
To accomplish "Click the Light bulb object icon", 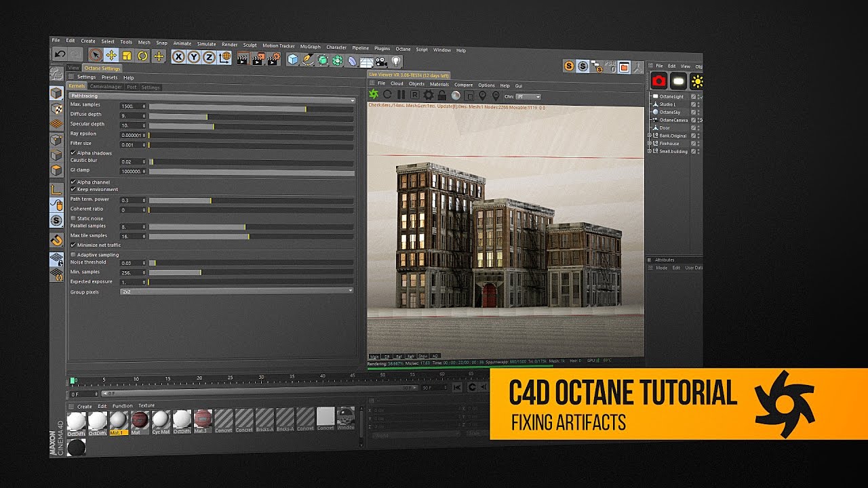I will (x=397, y=62).
